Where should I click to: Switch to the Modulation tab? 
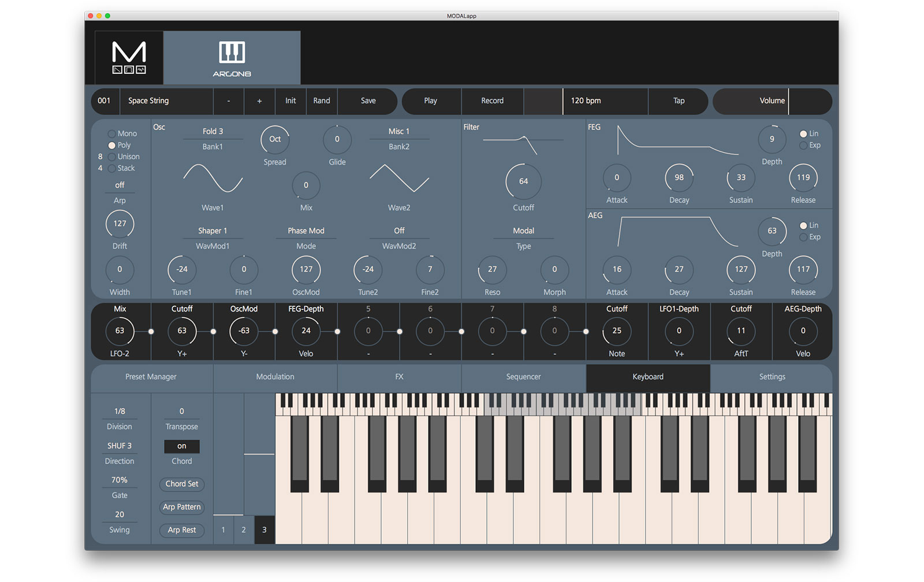point(275,377)
